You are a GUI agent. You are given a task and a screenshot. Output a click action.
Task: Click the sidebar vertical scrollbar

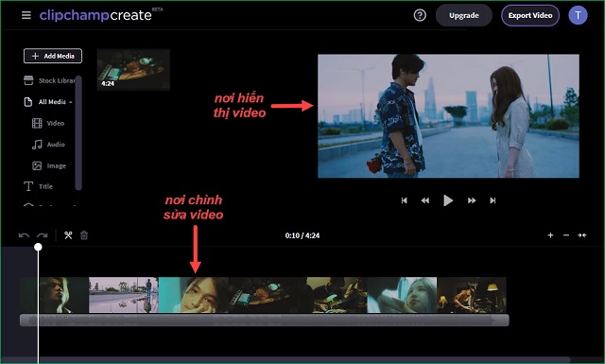click(x=78, y=133)
